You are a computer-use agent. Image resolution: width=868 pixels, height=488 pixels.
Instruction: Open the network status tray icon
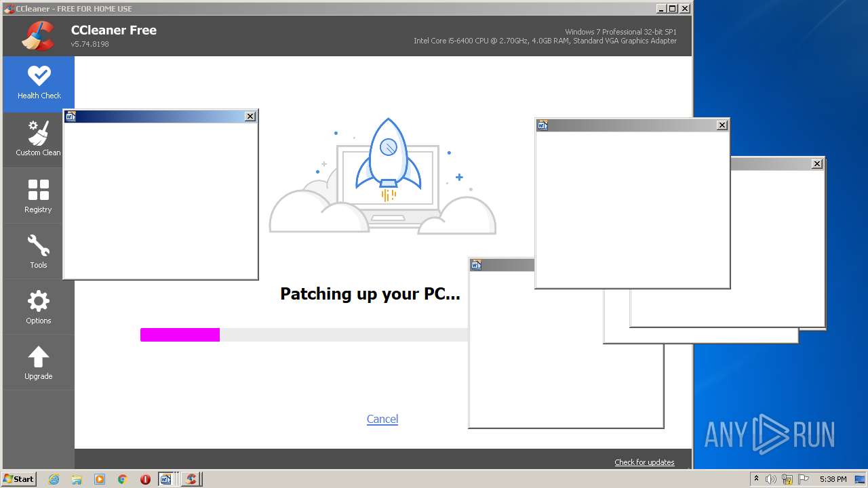pyautogui.click(x=787, y=479)
